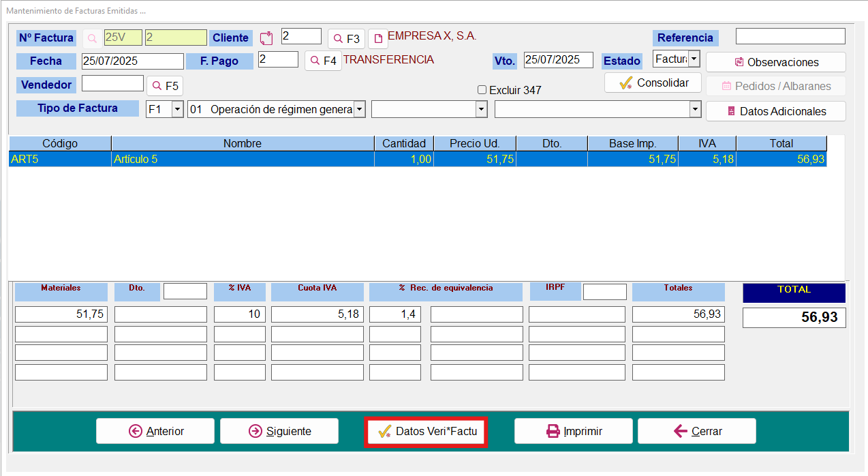Image resolution: width=868 pixels, height=476 pixels.
Task: Open Datos Adicionales panel
Action: pyautogui.click(x=776, y=111)
